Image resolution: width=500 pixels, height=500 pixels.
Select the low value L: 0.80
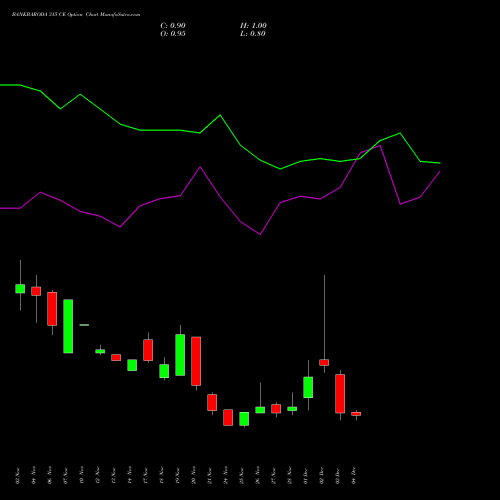253,34
